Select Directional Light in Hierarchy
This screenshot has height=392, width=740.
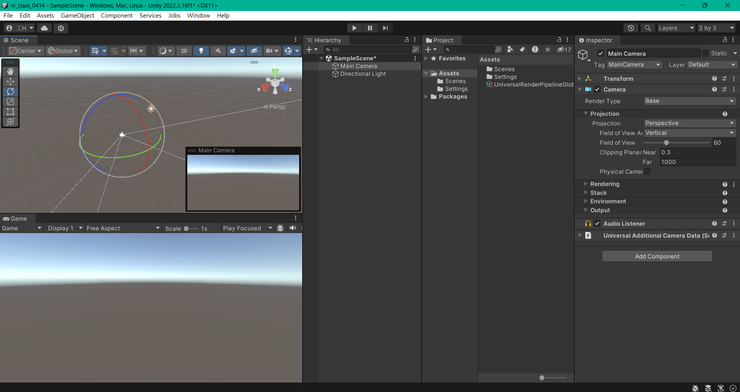point(363,74)
